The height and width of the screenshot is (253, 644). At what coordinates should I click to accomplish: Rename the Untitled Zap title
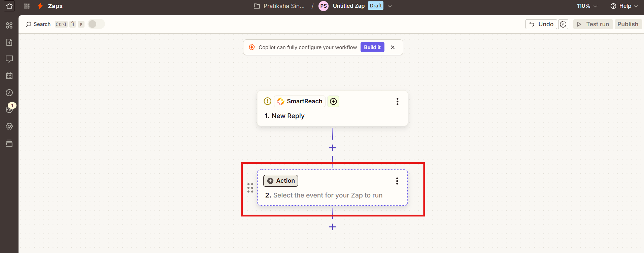[x=349, y=6]
